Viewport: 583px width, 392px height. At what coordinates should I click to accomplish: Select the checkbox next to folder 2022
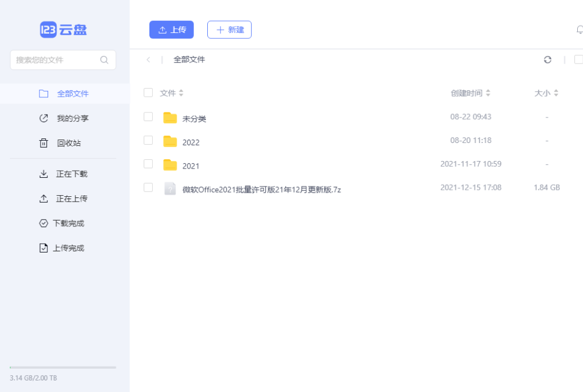(x=148, y=140)
